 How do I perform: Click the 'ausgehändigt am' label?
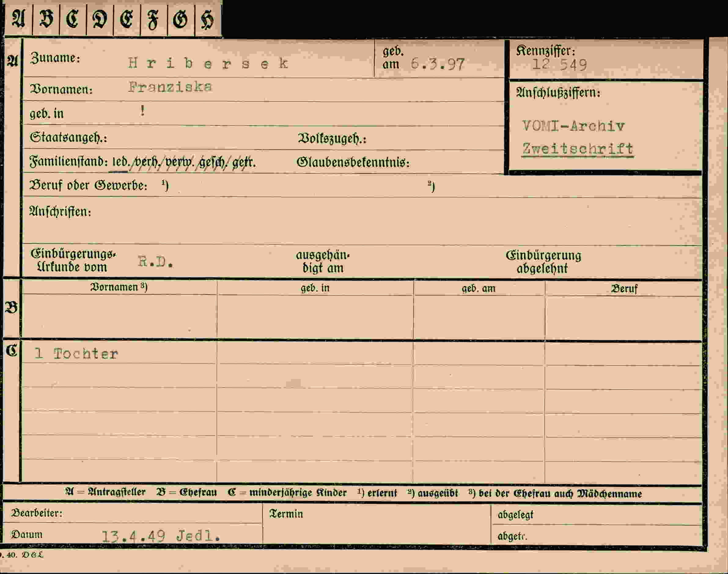tap(322, 261)
